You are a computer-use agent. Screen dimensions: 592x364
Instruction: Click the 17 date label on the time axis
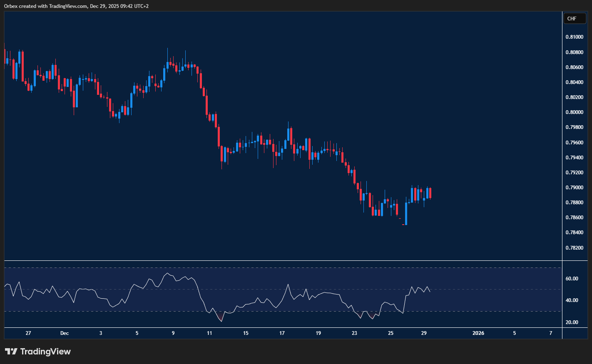282,333
